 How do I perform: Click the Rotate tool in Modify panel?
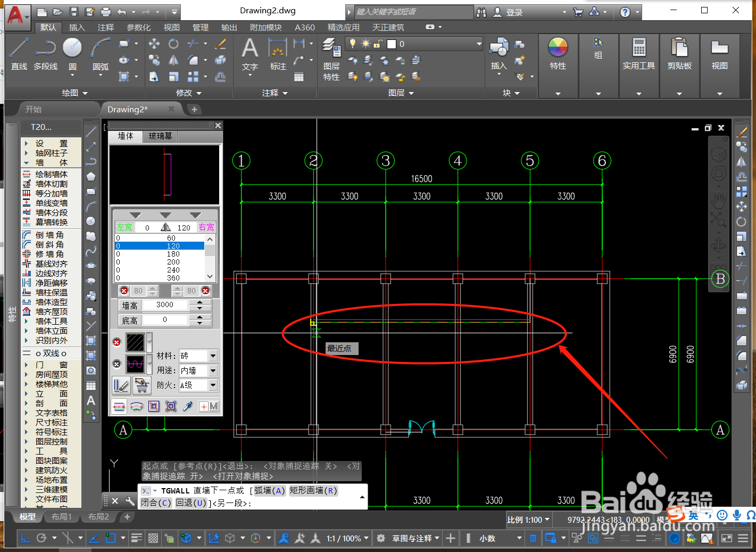point(173,44)
